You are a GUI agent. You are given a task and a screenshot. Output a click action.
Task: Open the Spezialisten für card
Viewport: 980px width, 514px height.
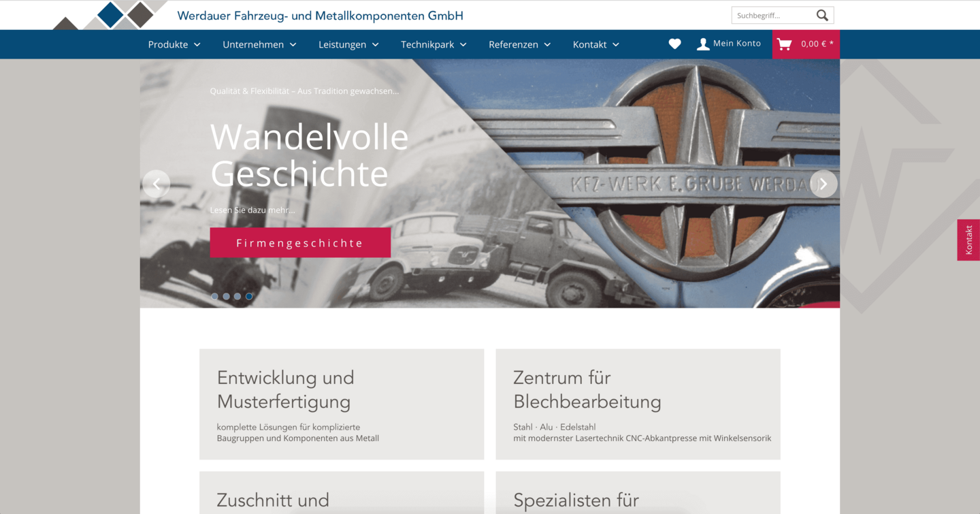tap(638, 493)
